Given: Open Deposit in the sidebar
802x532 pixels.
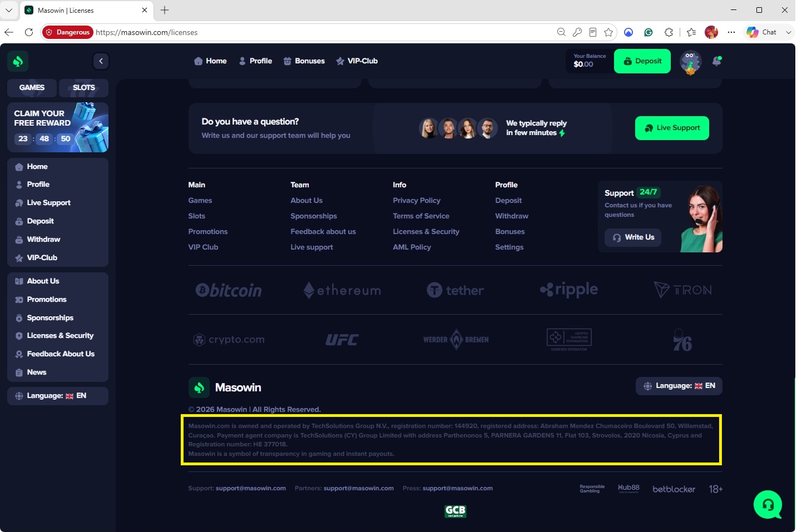Looking at the screenshot, I should click(x=58, y=221).
